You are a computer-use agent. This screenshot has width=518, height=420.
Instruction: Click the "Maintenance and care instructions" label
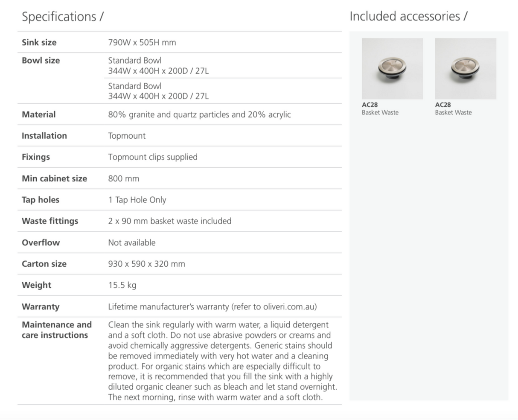57,330
